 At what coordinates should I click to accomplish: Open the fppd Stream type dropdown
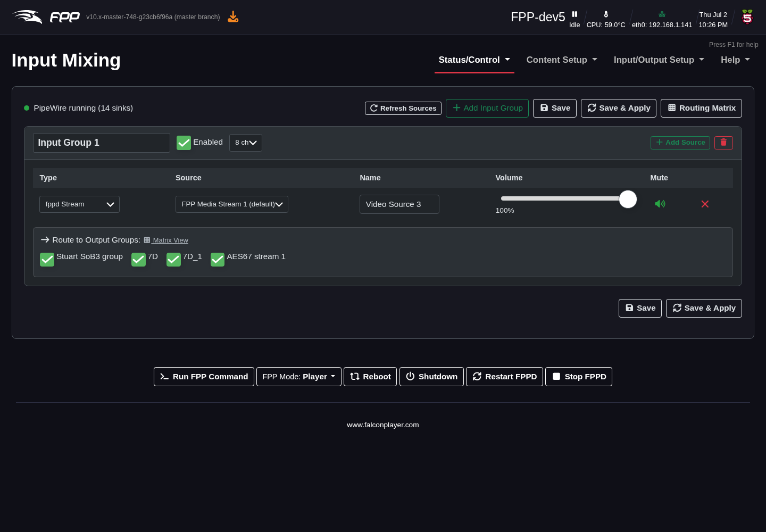(79, 204)
